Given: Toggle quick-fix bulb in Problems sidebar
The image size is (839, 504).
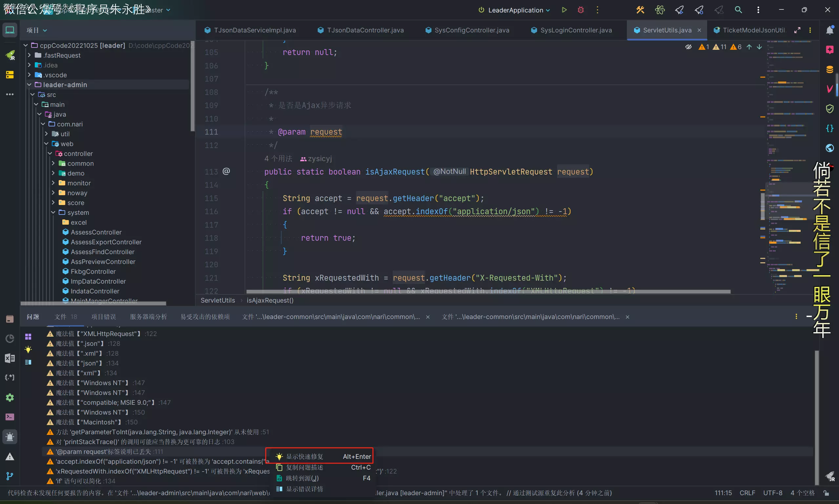Looking at the screenshot, I should pyautogui.click(x=28, y=349).
